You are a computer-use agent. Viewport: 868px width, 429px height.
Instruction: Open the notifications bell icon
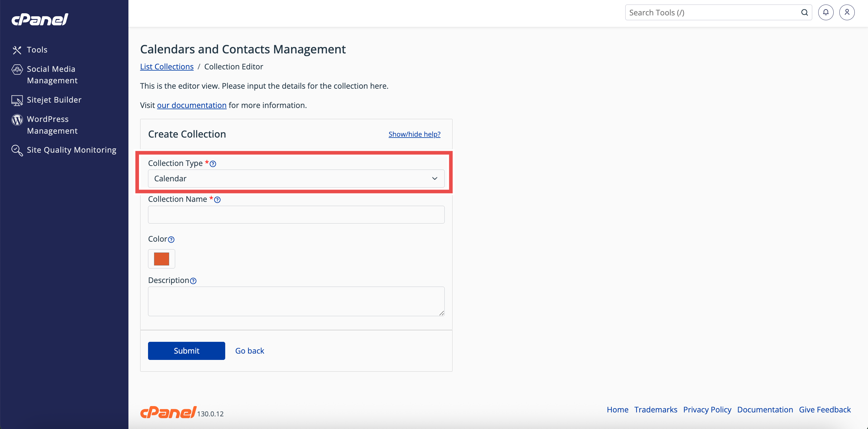coord(825,12)
